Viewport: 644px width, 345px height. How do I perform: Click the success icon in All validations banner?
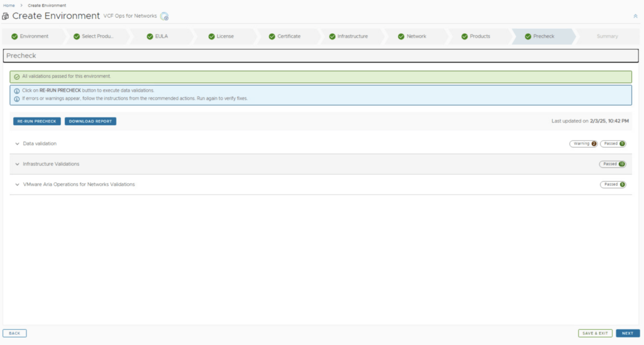point(17,77)
